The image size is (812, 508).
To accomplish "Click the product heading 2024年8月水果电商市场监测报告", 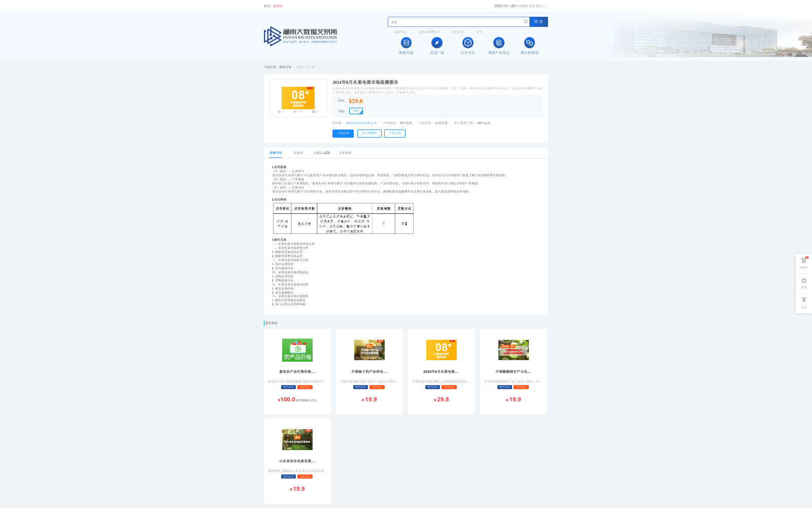I will (365, 82).
